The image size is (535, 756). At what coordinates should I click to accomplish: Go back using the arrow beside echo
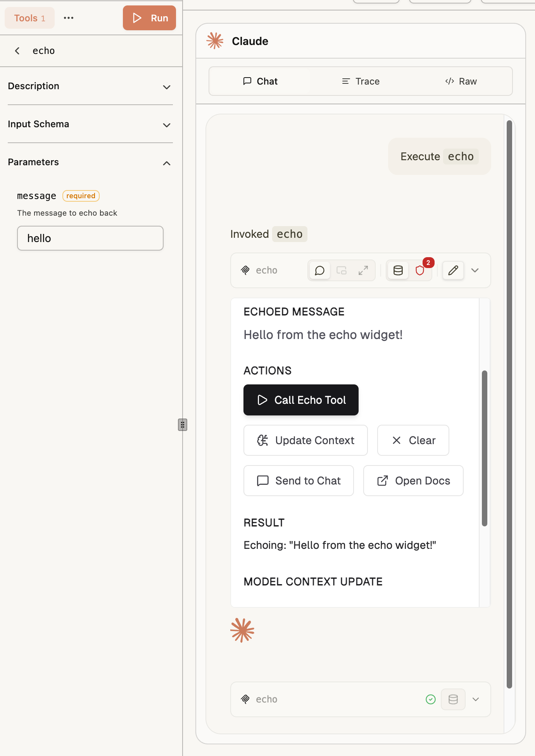pos(17,51)
